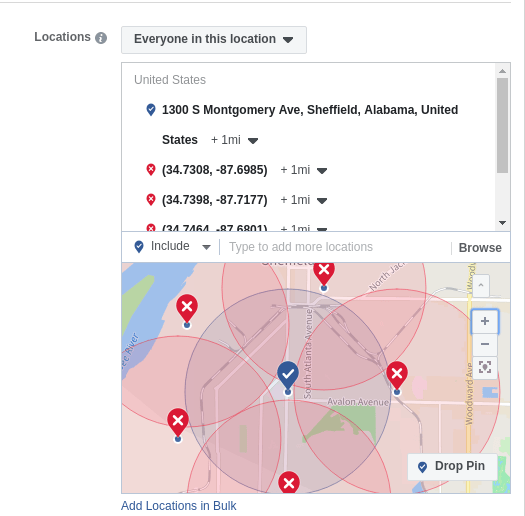Image resolution: width=525 pixels, height=516 pixels.
Task: Click the Drop Pin button
Action: [x=452, y=466]
